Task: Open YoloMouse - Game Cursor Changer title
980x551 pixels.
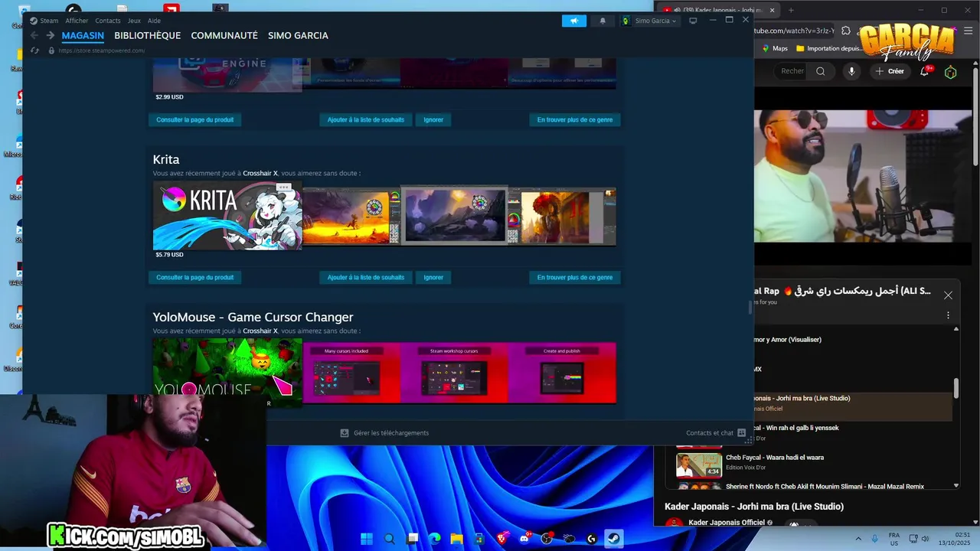Action: [x=253, y=317]
